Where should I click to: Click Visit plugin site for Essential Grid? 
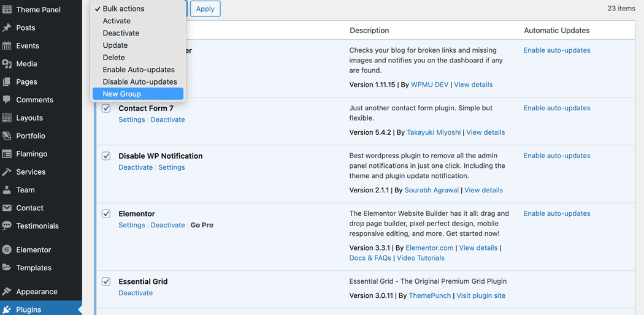click(481, 296)
